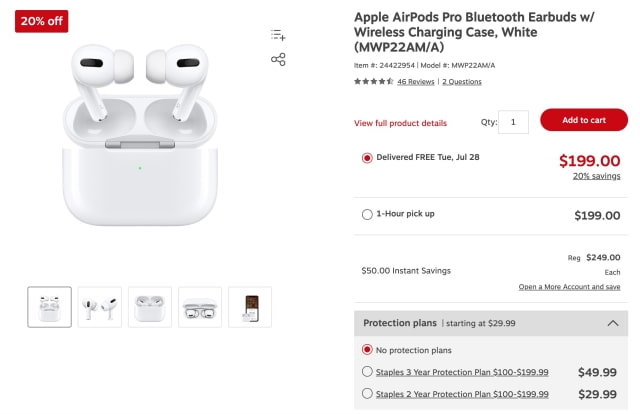
Task: Open the 2 Questions link
Action: pos(462,81)
